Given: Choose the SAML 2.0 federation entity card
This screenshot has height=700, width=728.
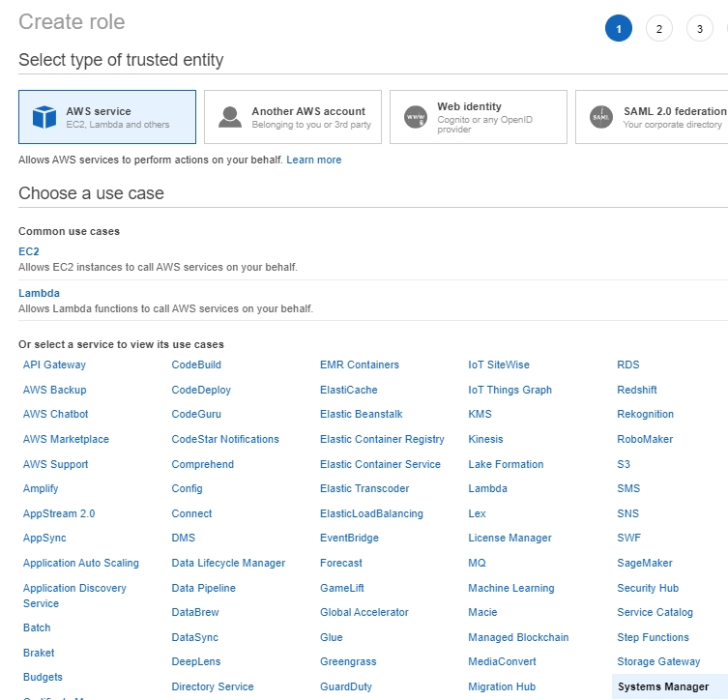Looking at the screenshot, I should (652, 117).
